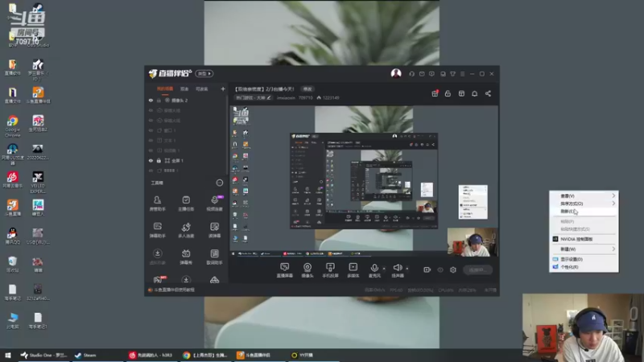The width and height of the screenshot is (644, 362).
Task: Select 排序方式(O) in desktop context menu
Action: pos(584,204)
